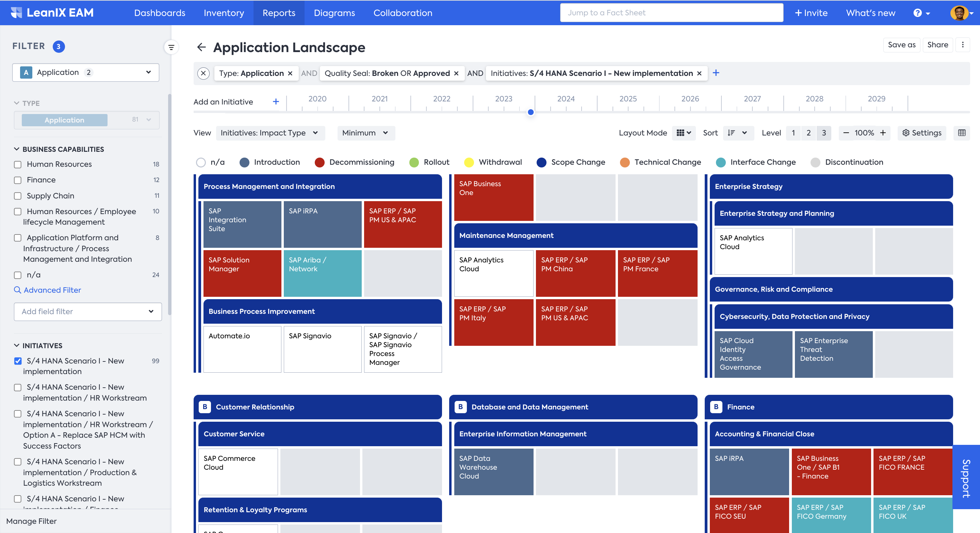Open the three-dot more options menu
980x533 pixels.
[x=963, y=45]
